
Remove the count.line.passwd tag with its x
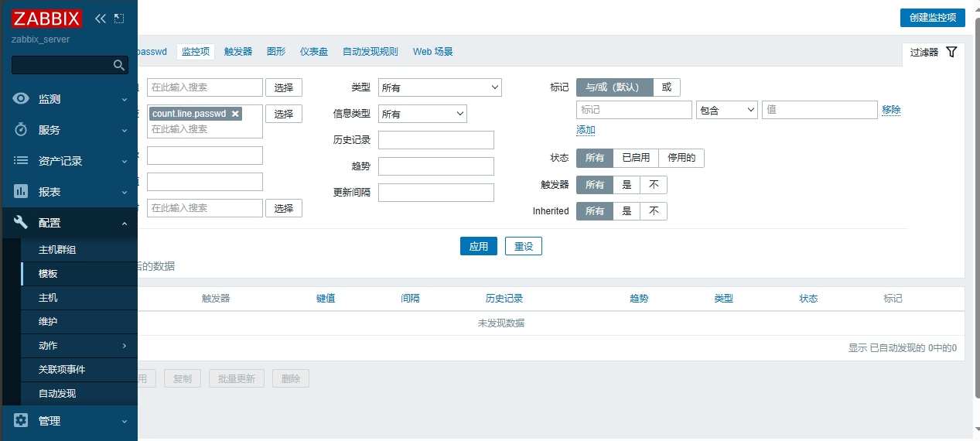(x=235, y=114)
